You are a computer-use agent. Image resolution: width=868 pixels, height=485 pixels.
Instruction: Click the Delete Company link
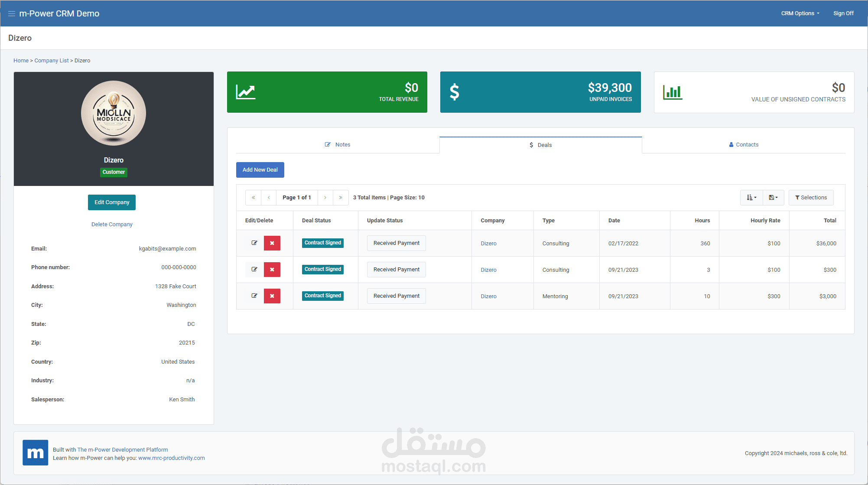coord(112,225)
